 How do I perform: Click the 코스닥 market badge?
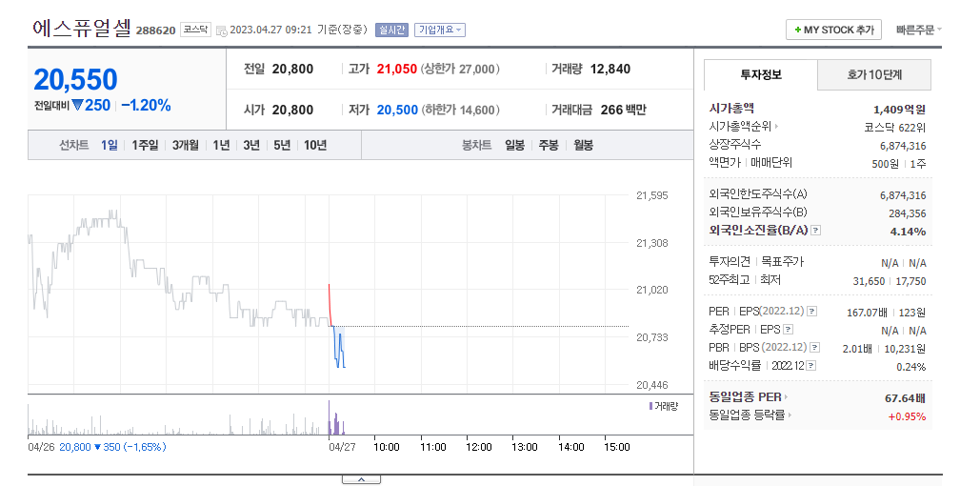click(195, 29)
